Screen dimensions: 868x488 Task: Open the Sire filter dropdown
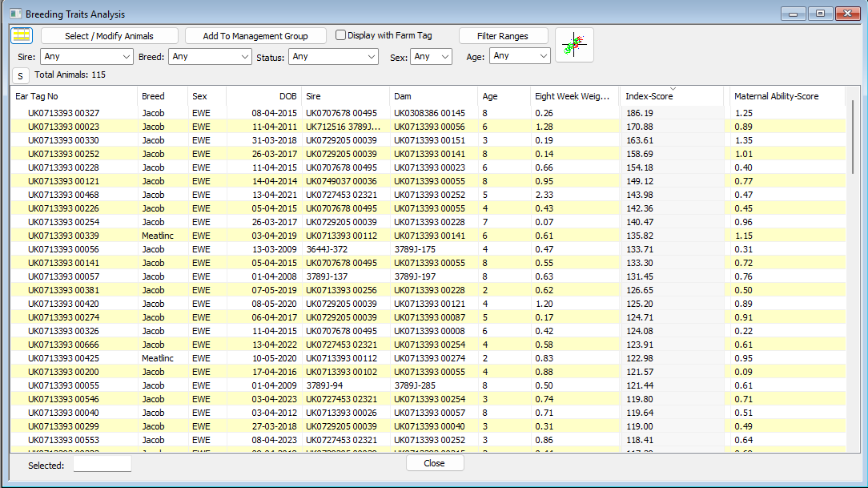(87, 57)
